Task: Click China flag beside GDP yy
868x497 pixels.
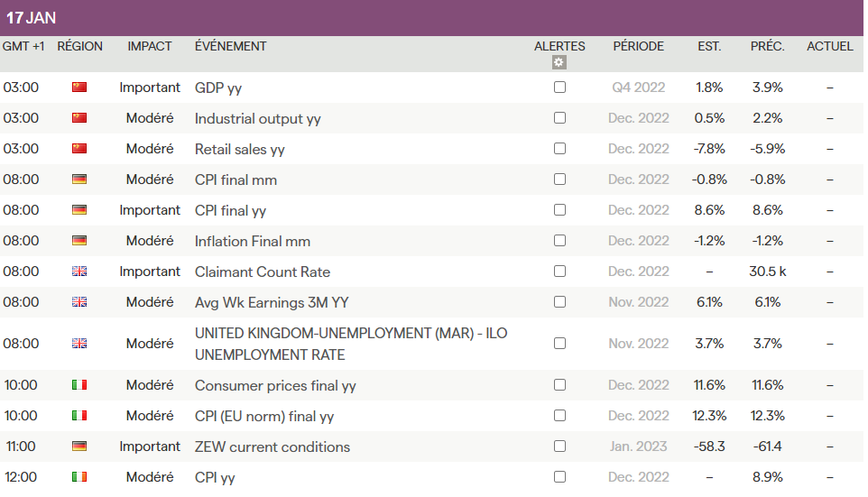Action: pos(79,87)
